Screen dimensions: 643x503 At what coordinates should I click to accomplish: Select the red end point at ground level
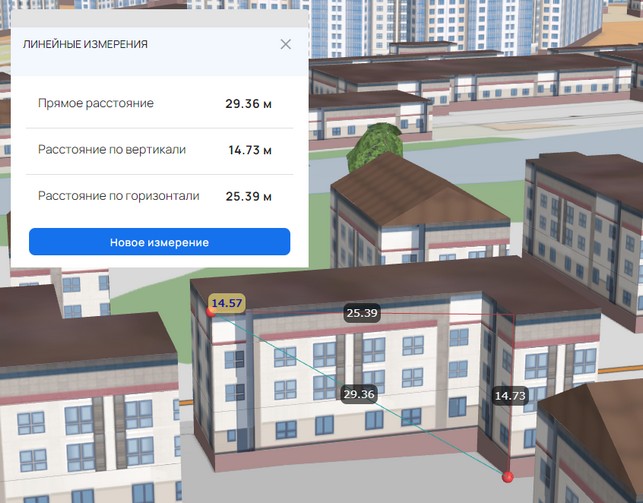pos(508,478)
